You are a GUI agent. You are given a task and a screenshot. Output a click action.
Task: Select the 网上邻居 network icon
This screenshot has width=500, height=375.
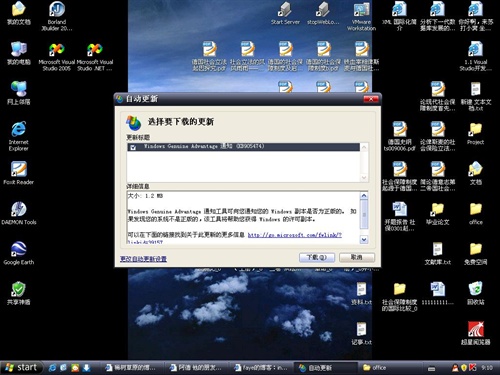tap(19, 93)
